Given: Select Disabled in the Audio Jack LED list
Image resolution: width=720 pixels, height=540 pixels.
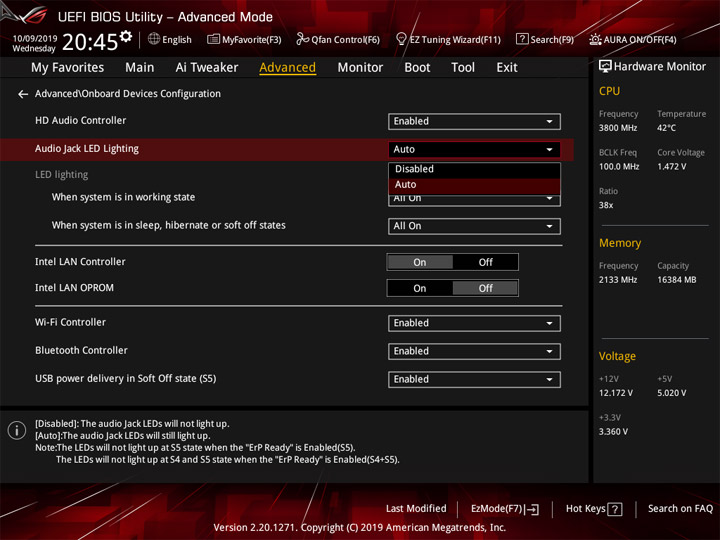Looking at the screenshot, I should click(474, 169).
